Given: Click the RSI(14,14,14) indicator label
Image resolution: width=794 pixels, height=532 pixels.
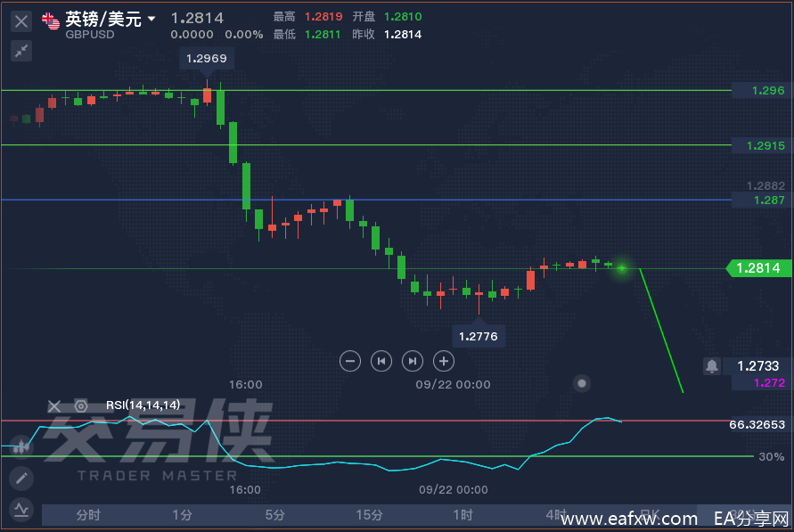Looking at the screenshot, I should pyautogui.click(x=143, y=405).
